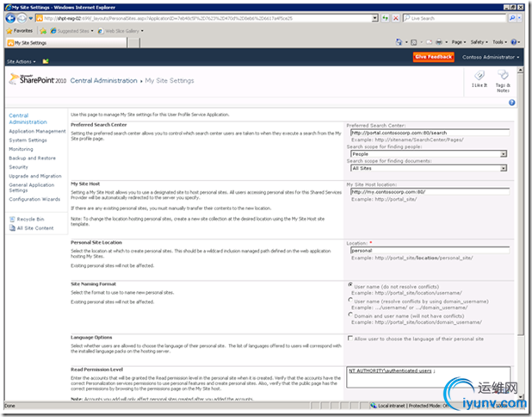Click the browser Forward arrow button
Screen dimensions: 532x417
point(22,18)
